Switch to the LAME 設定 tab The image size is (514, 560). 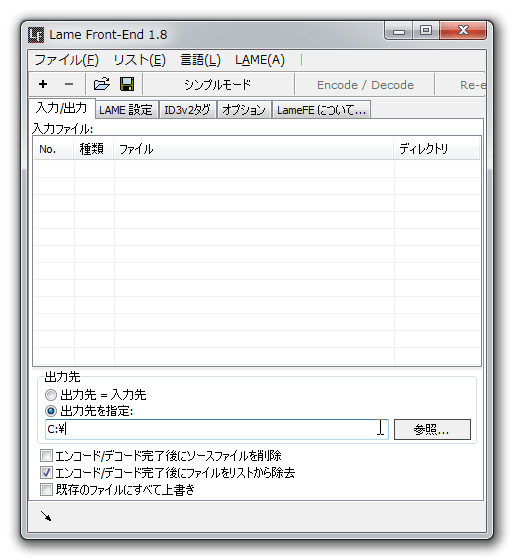click(x=126, y=110)
